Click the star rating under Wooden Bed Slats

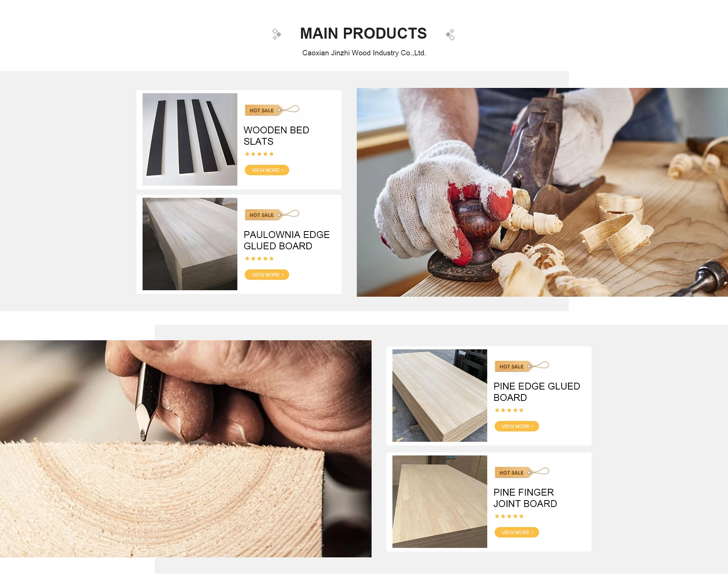[x=259, y=154]
